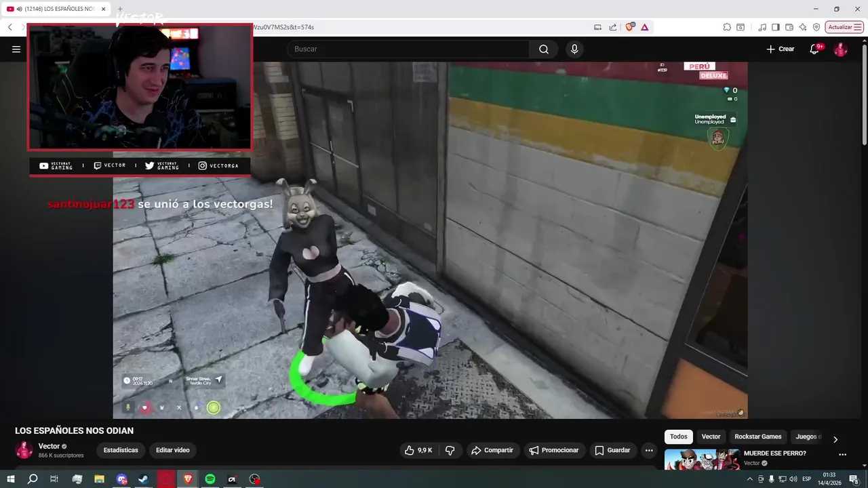Open Discord from the taskbar
Image resolution: width=868 pixels, height=488 pixels.
pyautogui.click(x=122, y=479)
